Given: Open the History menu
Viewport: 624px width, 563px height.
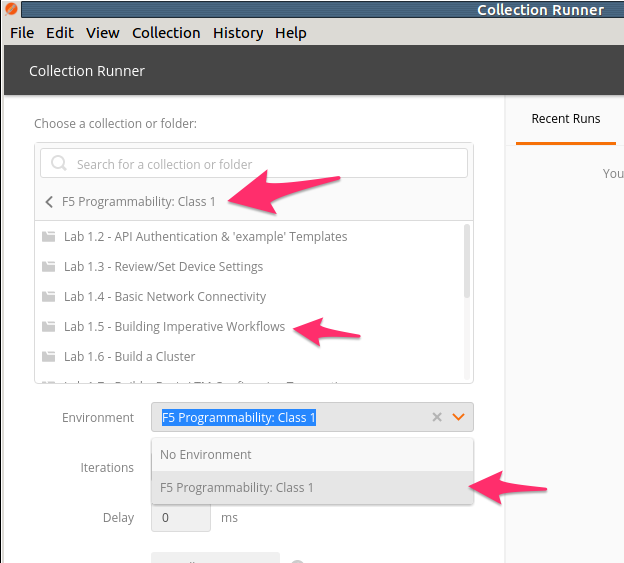Looking at the screenshot, I should [x=238, y=33].
